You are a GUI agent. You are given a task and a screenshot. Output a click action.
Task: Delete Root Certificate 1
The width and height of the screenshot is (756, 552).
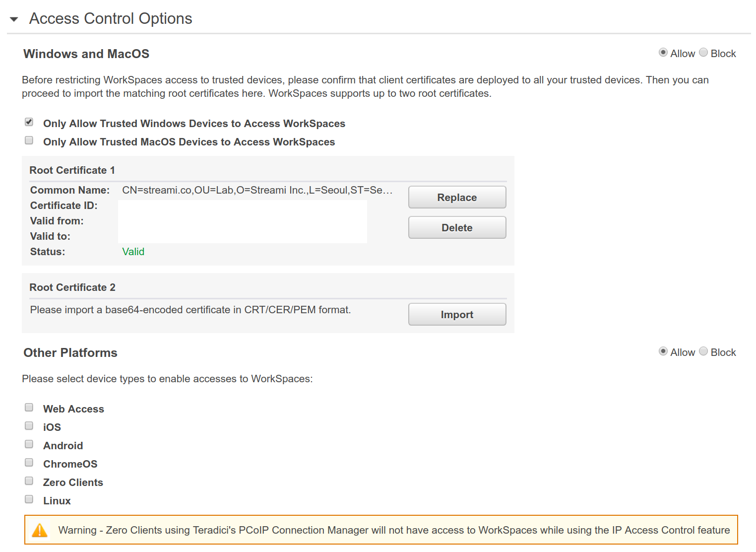coord(457,227)
